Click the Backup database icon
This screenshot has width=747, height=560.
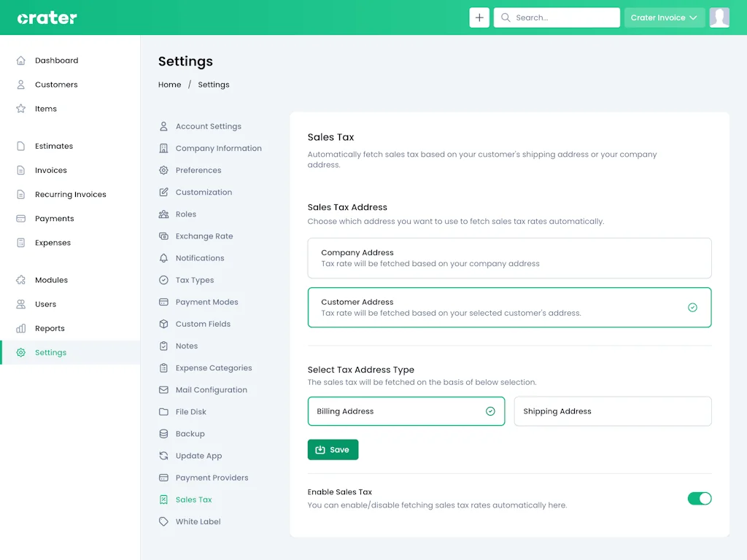coord(163,434)
